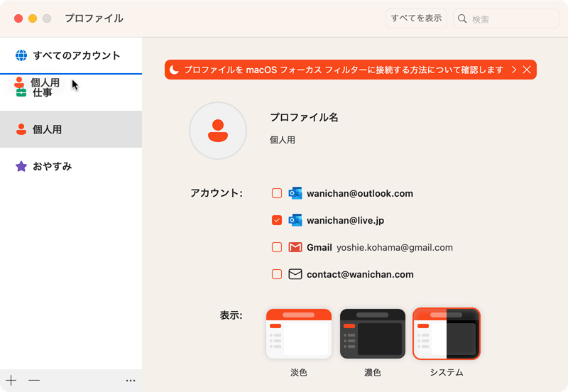Click the すべてを表示 button
Screen dimensions: 568x392
click(416, 18)
